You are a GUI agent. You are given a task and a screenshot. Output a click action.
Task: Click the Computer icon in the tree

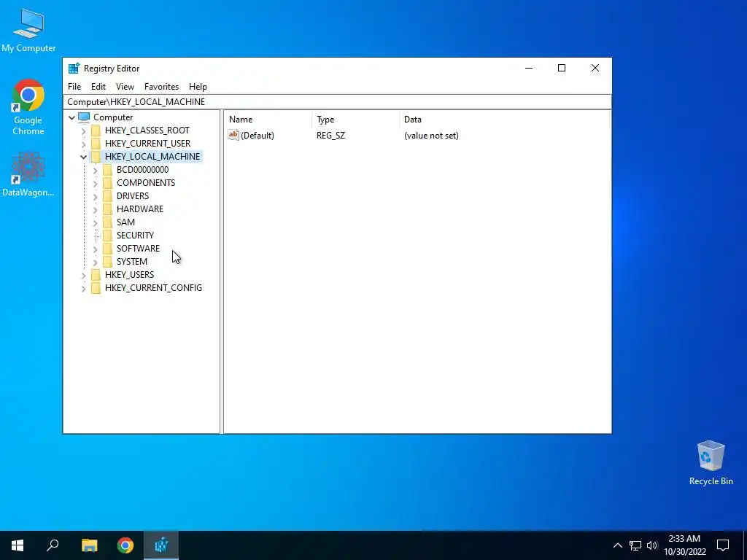coord(84,117)
